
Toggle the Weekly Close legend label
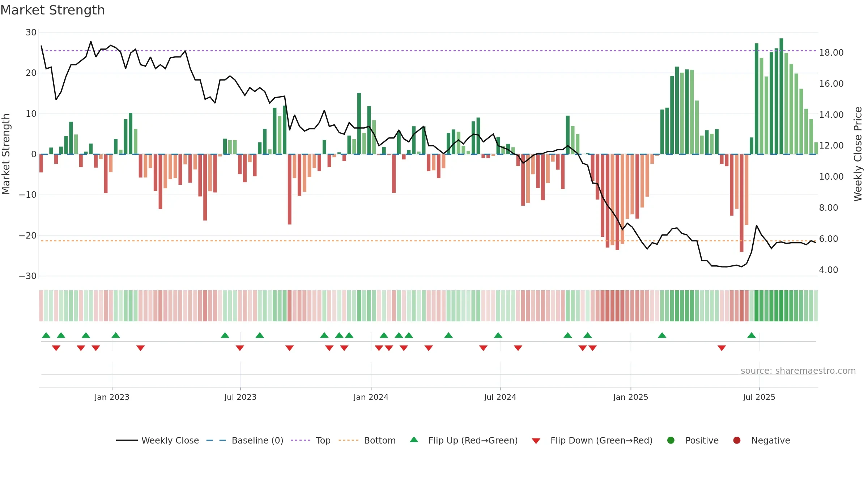(170, 440)
